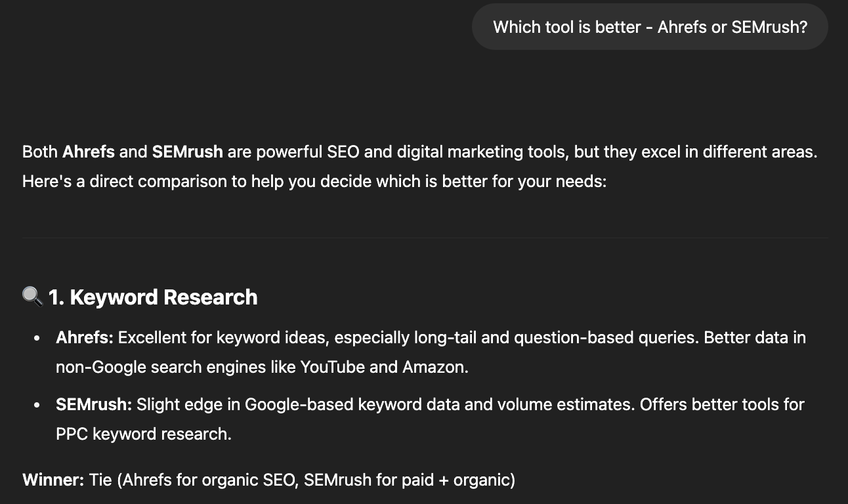This screenshot has width=848, height=504.
Task: Click the bold 'SEMrush:' bullet label
Action: (x=94, y=404)
